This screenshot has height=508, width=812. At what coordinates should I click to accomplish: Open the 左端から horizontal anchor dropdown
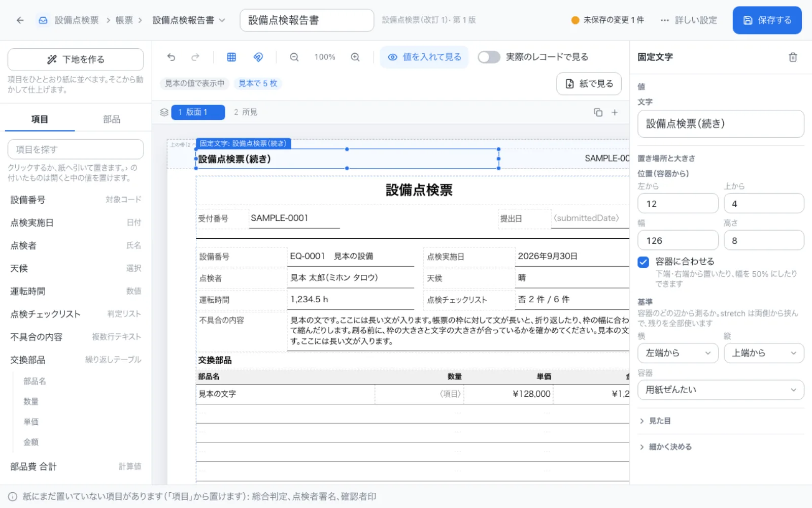click(x=678, y=353)
